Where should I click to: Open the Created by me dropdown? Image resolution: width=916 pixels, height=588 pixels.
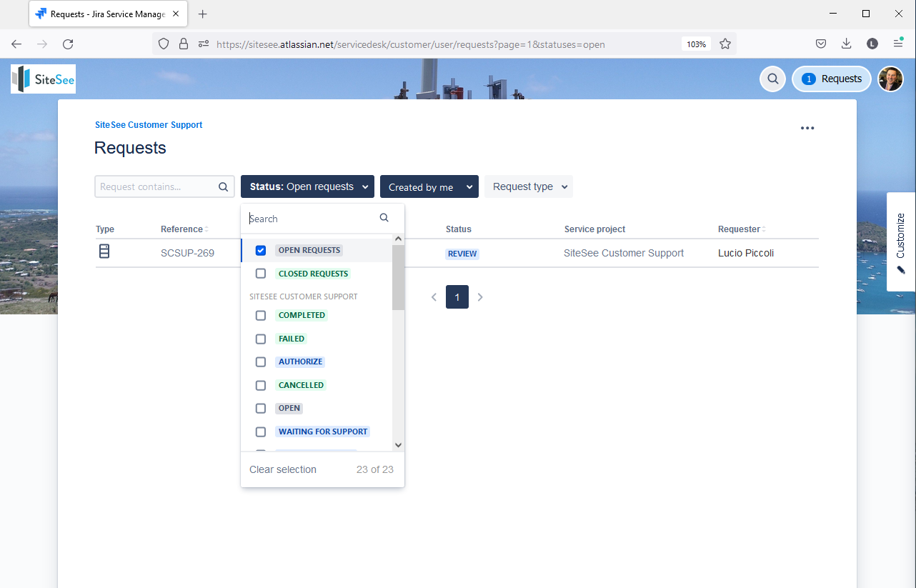[x=429, y=186]
